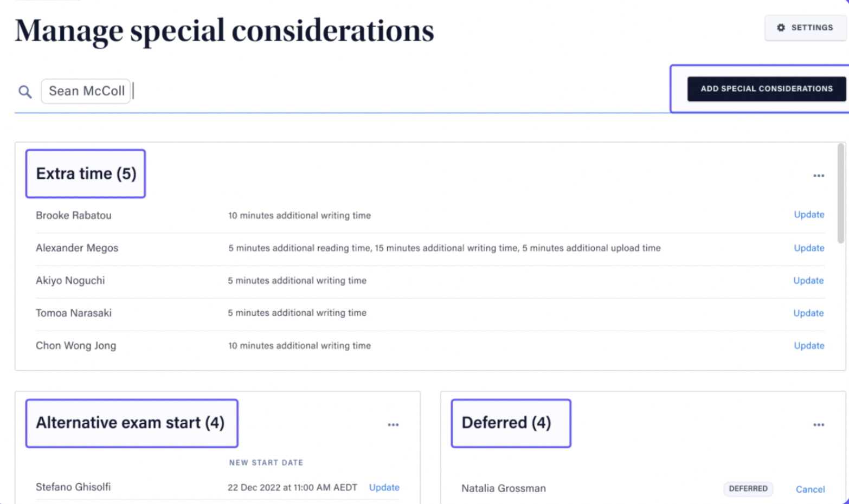Open the Extra time section ellipsis menu
849x504 pixels.
819,176
